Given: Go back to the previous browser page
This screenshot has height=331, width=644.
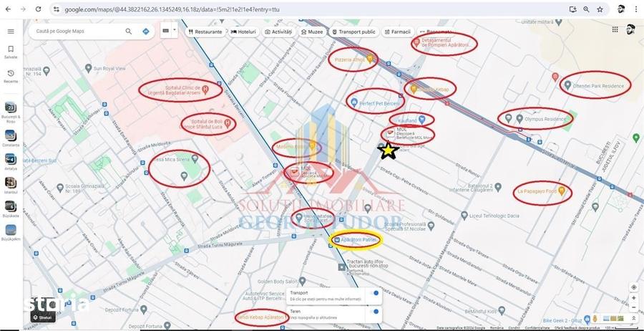Looking at the screenshot, I should [x=8, y=9].
